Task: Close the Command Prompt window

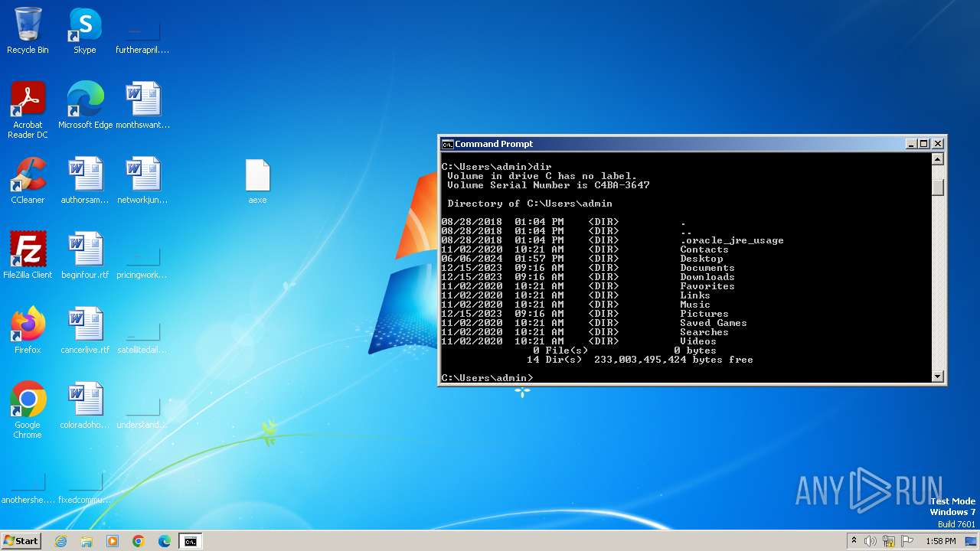Action: [938, 144]
